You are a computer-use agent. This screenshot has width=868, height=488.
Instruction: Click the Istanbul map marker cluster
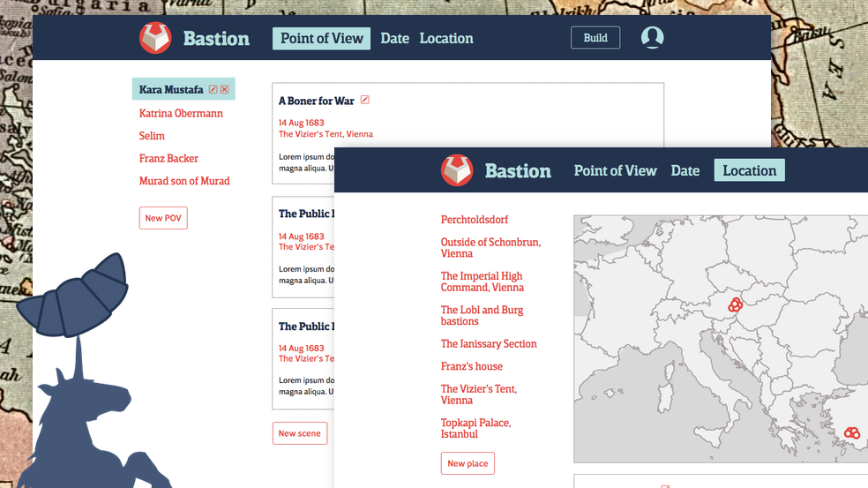pyautogui.click(x=852, y=432)
